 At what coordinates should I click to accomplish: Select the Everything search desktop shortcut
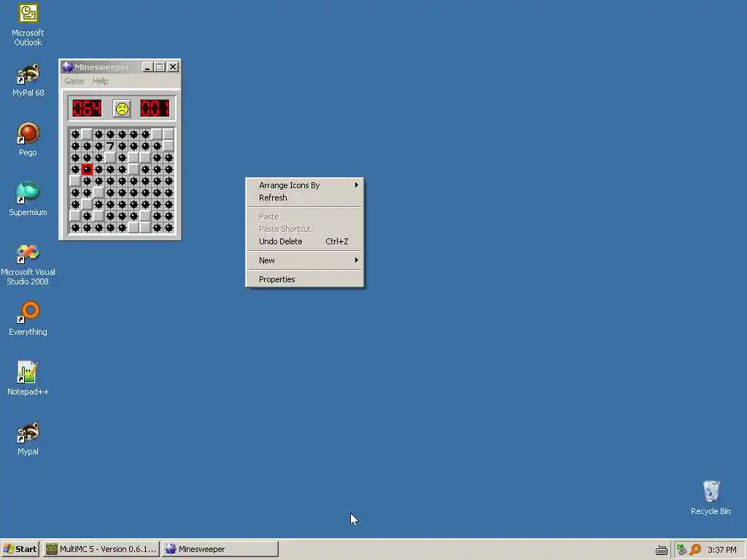(x=28, y=319)
